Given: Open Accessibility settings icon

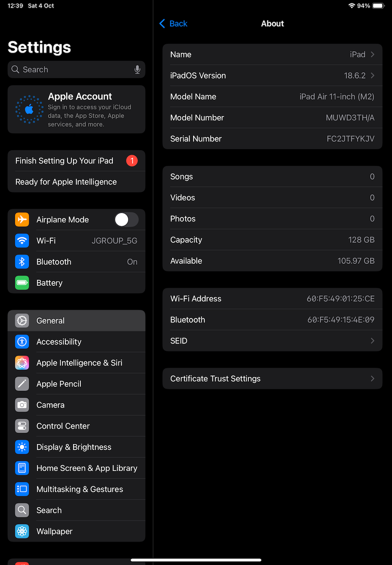Looking at the screenshot, I should point(22,342).
